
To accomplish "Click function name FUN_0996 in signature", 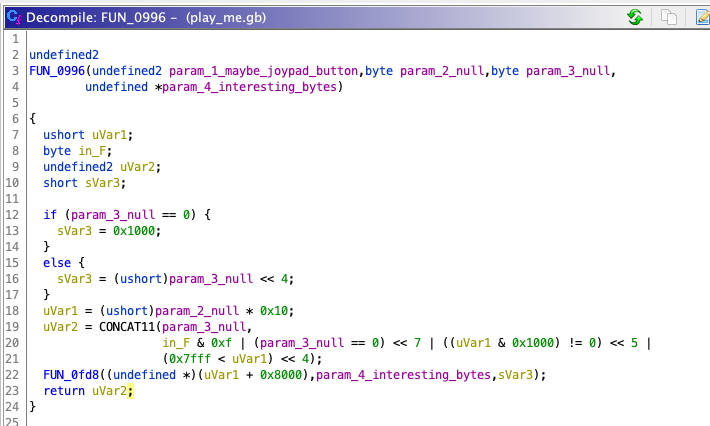I will pos(57,71).
